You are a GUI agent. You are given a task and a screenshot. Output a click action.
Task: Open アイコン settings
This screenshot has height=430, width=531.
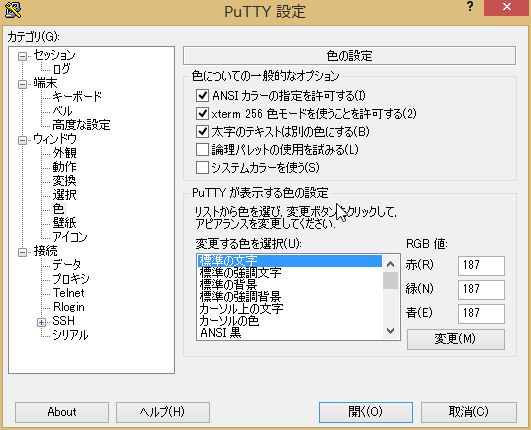point(70,237)
